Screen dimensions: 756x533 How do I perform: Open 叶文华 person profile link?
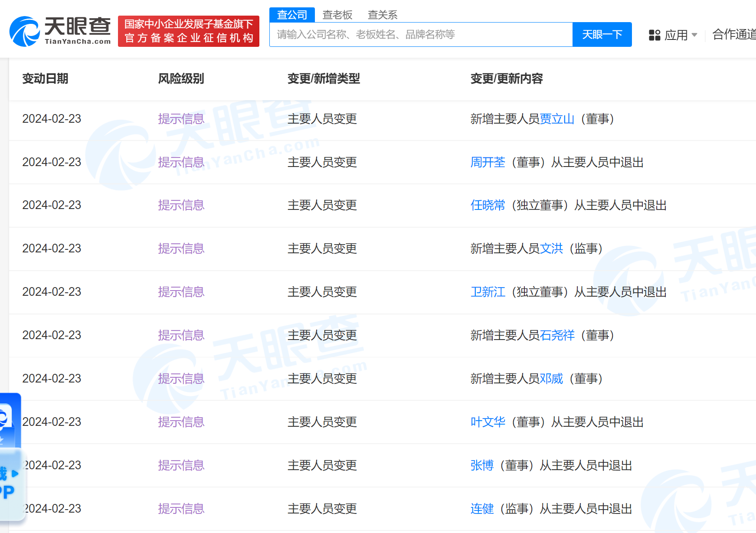[488, 422]
